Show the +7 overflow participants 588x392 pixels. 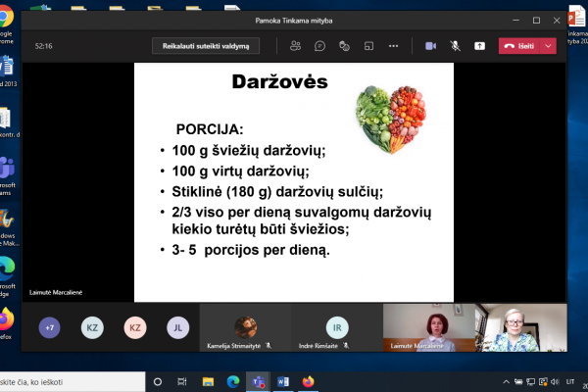pos(50,328)
